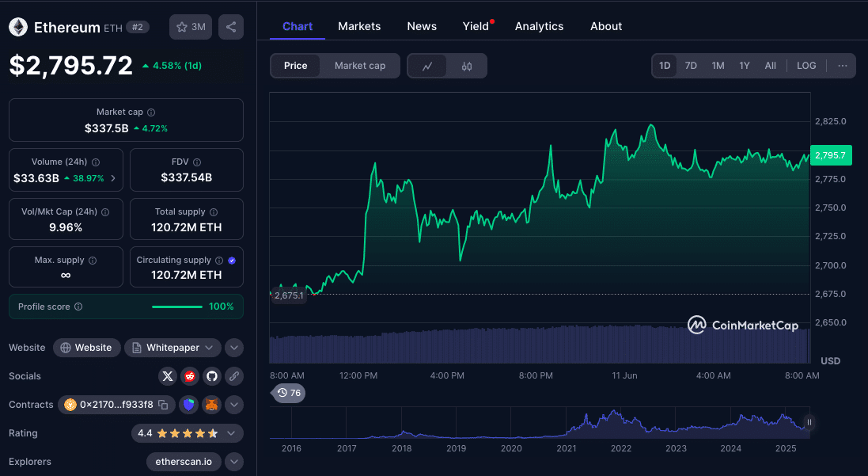
Task: Click the share icon next to Ethereum
Action: 230,27
